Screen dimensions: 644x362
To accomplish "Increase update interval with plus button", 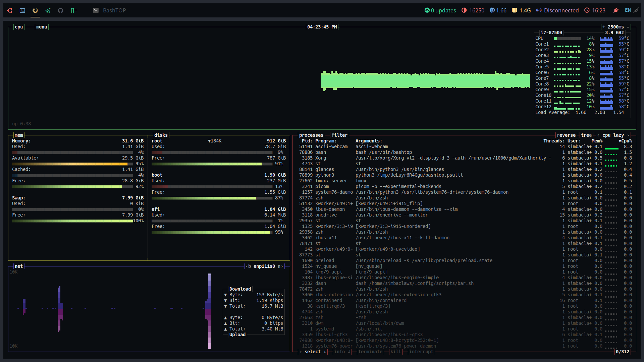I will (x=604, y=27).
